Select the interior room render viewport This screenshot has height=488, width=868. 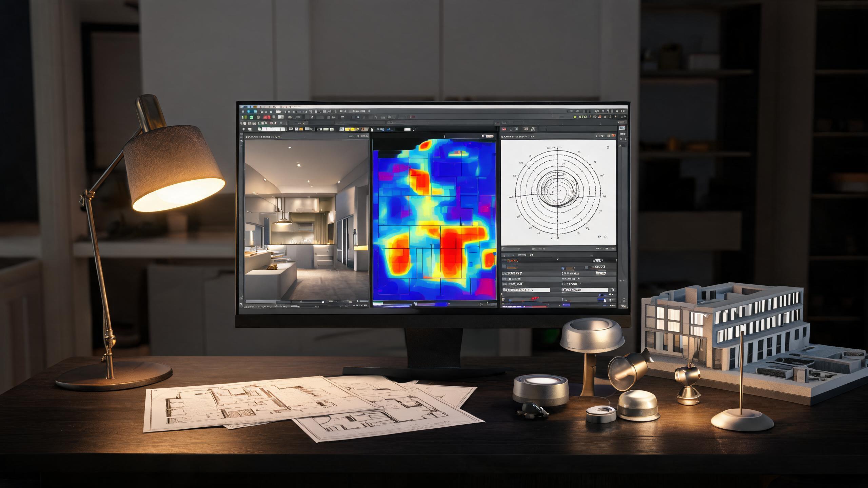coord(307,220)
